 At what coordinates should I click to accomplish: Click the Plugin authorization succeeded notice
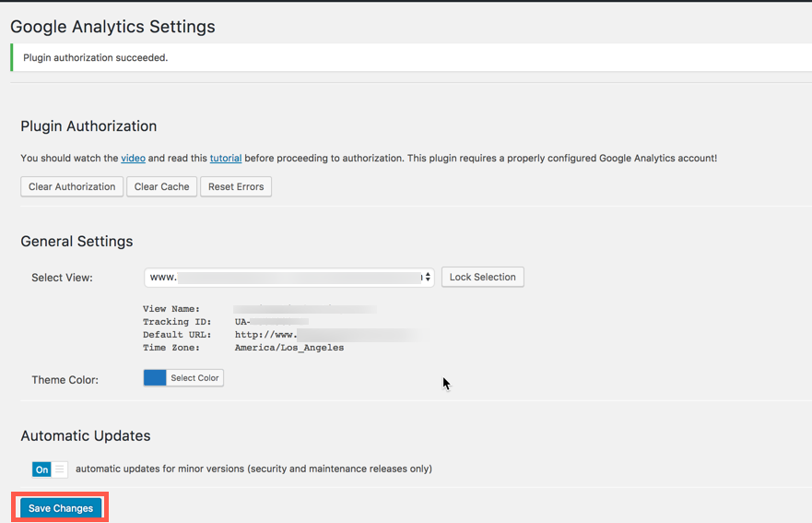(96, 57)
